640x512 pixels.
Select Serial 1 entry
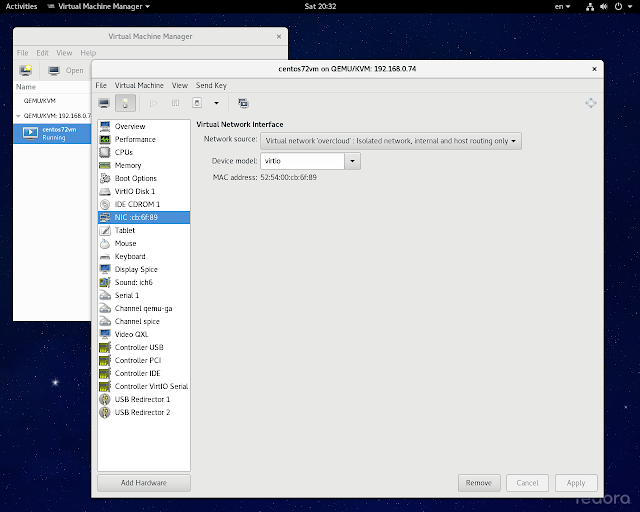coord(144,295)
